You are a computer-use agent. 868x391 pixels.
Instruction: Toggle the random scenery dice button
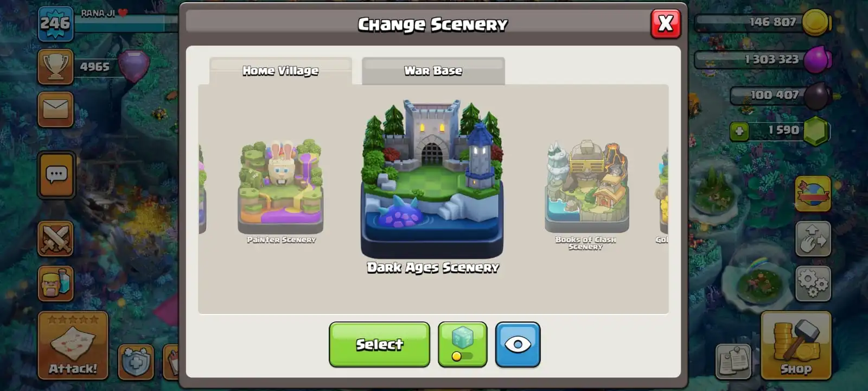point(462,344)
